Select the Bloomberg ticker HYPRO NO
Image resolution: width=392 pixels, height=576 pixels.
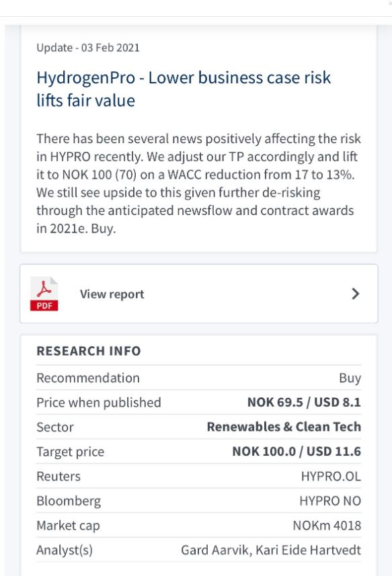click(x=330, y=501)
